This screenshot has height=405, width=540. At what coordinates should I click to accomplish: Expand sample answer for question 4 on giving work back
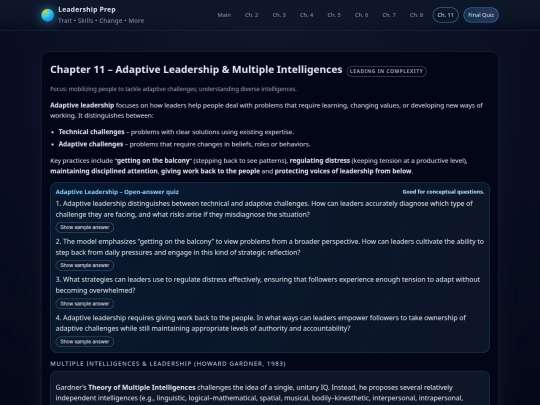pyautogui.click(x=85, y=342)
